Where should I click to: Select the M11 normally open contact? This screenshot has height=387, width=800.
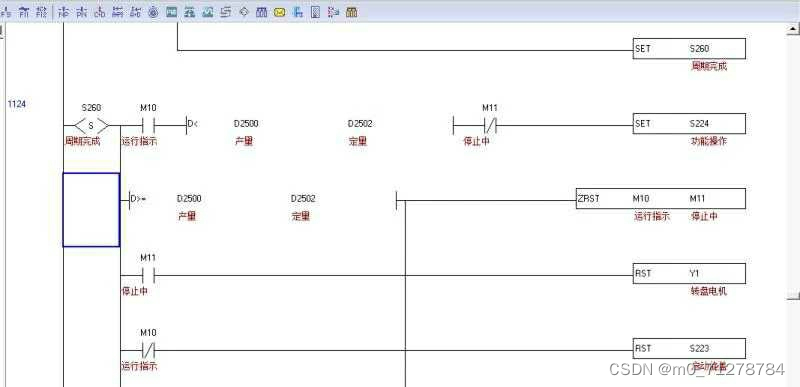(148, 276)
